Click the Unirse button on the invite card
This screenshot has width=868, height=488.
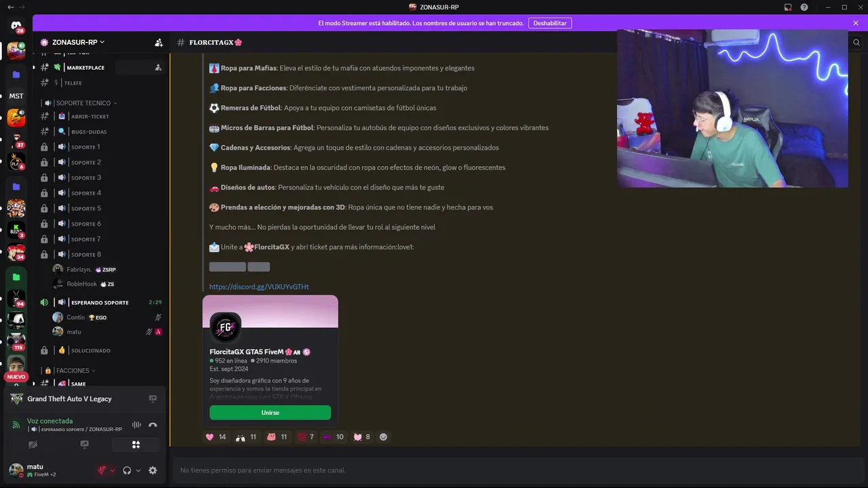(x=270, y=413)
